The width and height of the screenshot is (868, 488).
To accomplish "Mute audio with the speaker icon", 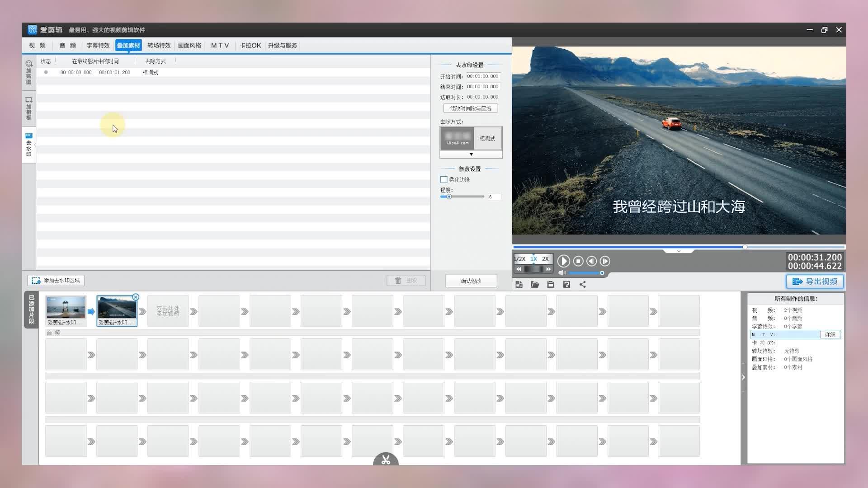I will click(562, 273).
